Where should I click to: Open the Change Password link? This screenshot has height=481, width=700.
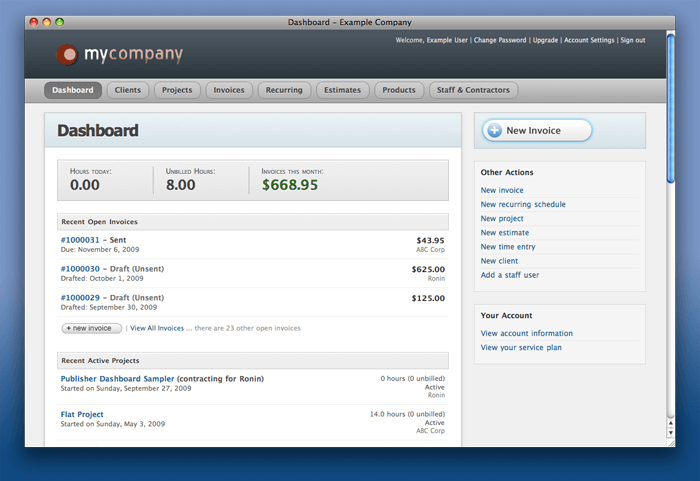point(500,40)
